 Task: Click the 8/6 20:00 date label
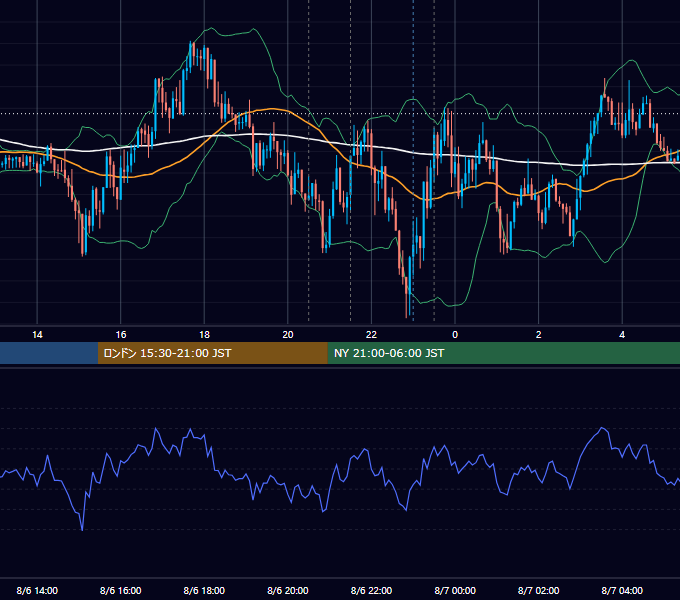pos(288,590)
